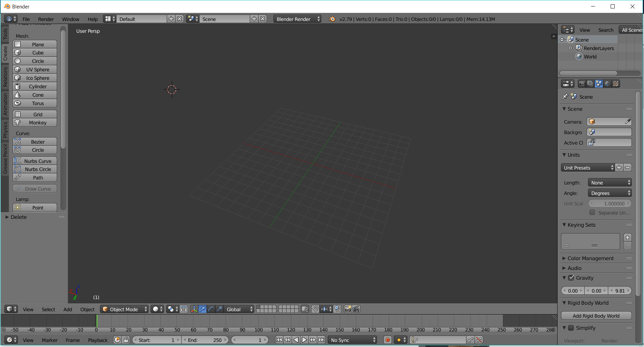Click the OpenGL render animation clapper icon
The image size is (644, 347).
pyautogui.click(x=356, y=309)
